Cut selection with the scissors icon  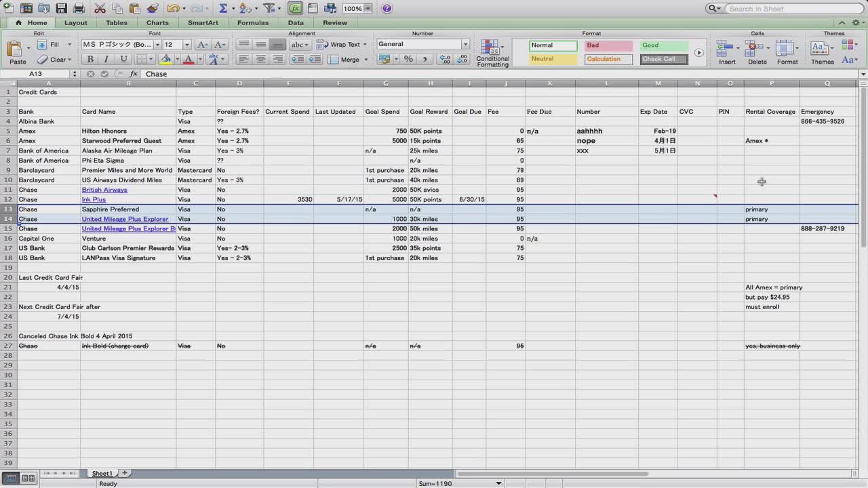100,8
